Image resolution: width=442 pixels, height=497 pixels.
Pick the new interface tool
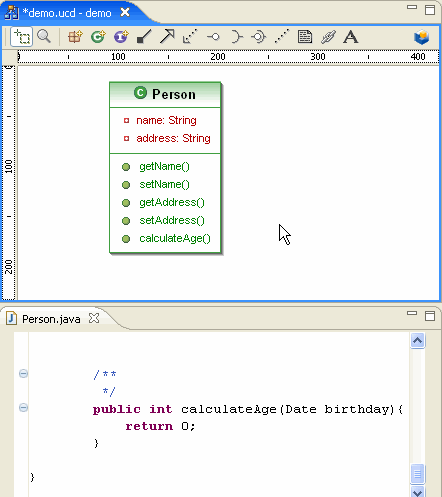tap(121, 37)
